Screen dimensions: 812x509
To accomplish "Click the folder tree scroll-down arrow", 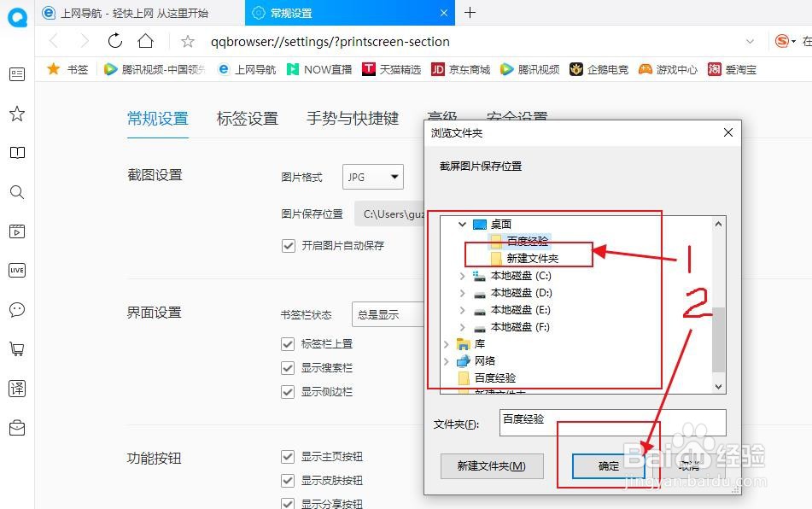I will pos(718,386).
